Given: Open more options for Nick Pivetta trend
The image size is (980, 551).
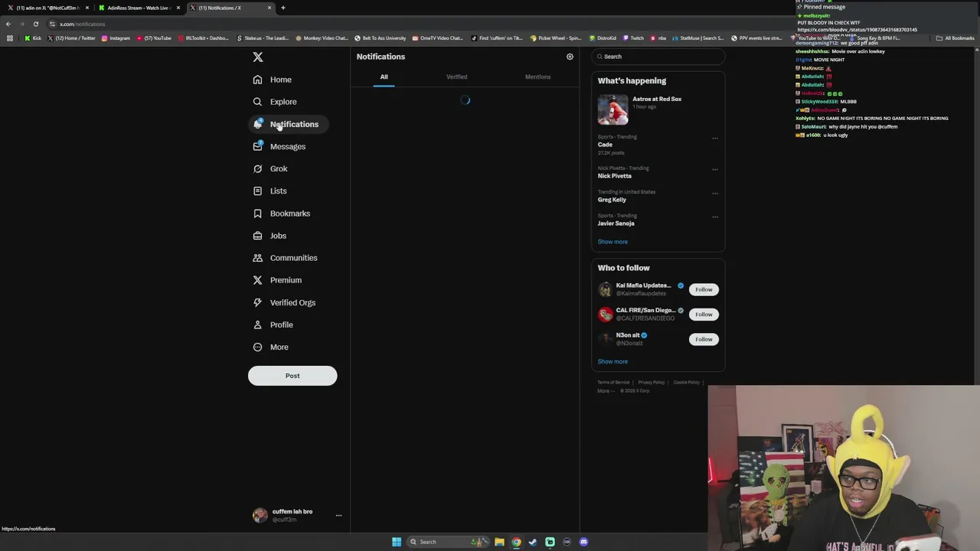Looking at the screenshot, I should coord(715,170).
